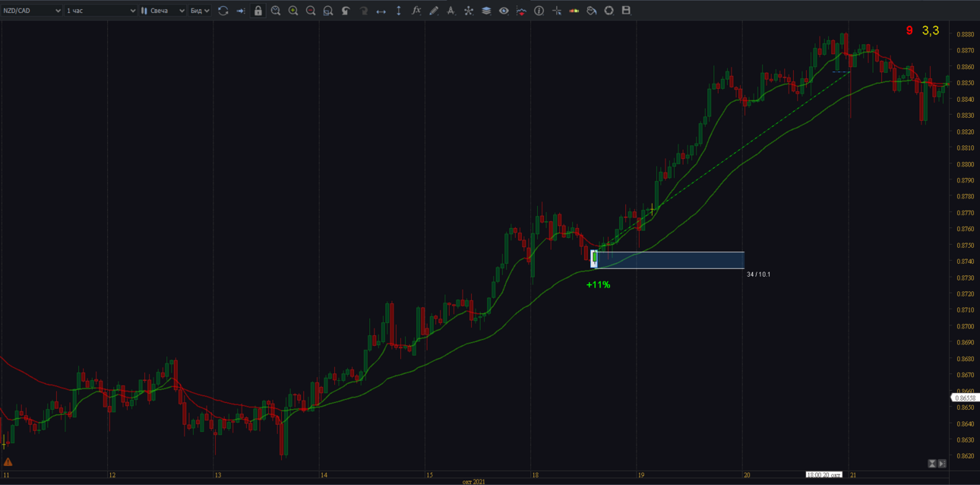This screenshot has width=980, height=485.
Task: Select the pencil drawing tool
Action: click(x=434, y=11)
